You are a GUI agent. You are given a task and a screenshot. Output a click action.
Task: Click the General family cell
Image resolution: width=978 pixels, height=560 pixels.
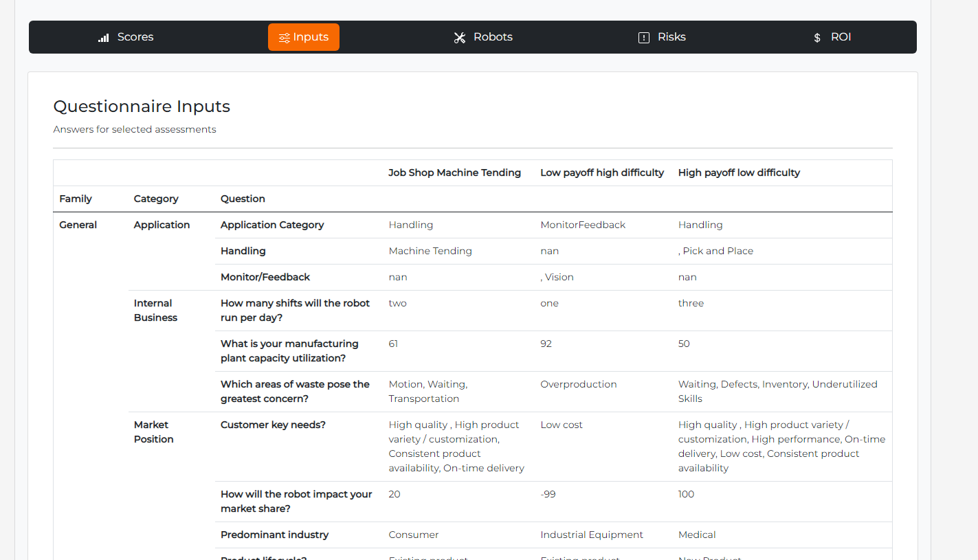[78, 225]
